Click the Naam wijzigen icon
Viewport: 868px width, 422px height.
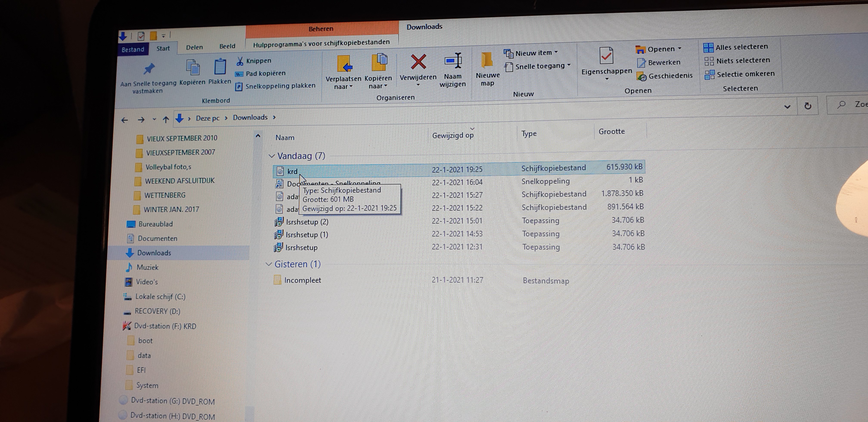pyautogui.click(x=453, y=61)
